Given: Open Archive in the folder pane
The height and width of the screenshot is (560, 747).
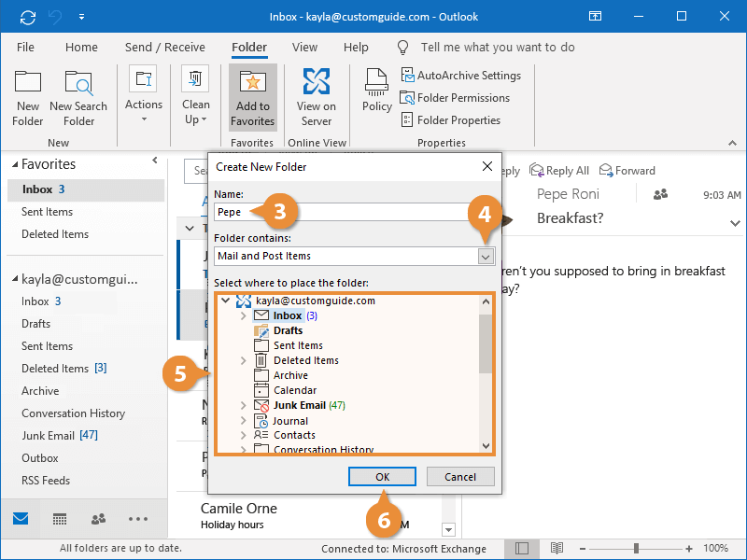Looking at the screenshot, I should tap(40, 391).
